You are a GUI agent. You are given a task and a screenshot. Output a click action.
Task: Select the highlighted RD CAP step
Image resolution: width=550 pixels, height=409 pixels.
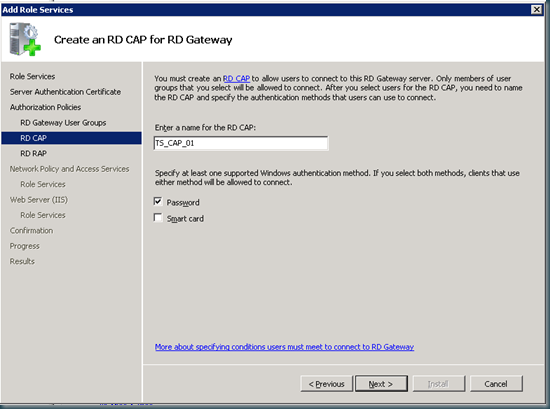[x=71, y=138]
